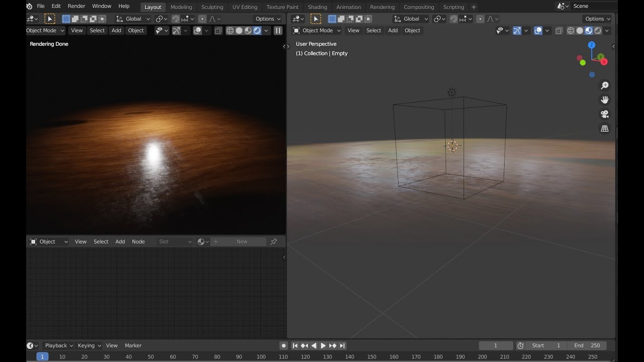Screen dimensions: 644x362
Task: Toggle gizmo display in the right viewport
Action: pos(517,31)
